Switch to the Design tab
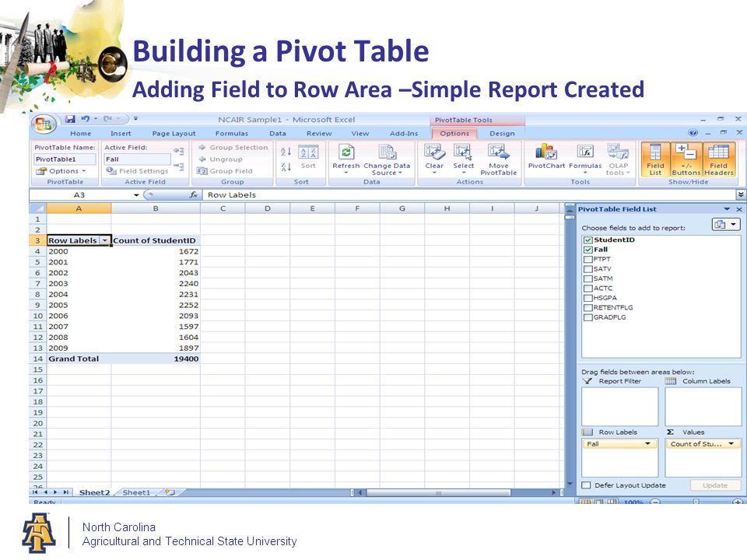Viewport: 747px width, 560px height. [x=502, y=134]
